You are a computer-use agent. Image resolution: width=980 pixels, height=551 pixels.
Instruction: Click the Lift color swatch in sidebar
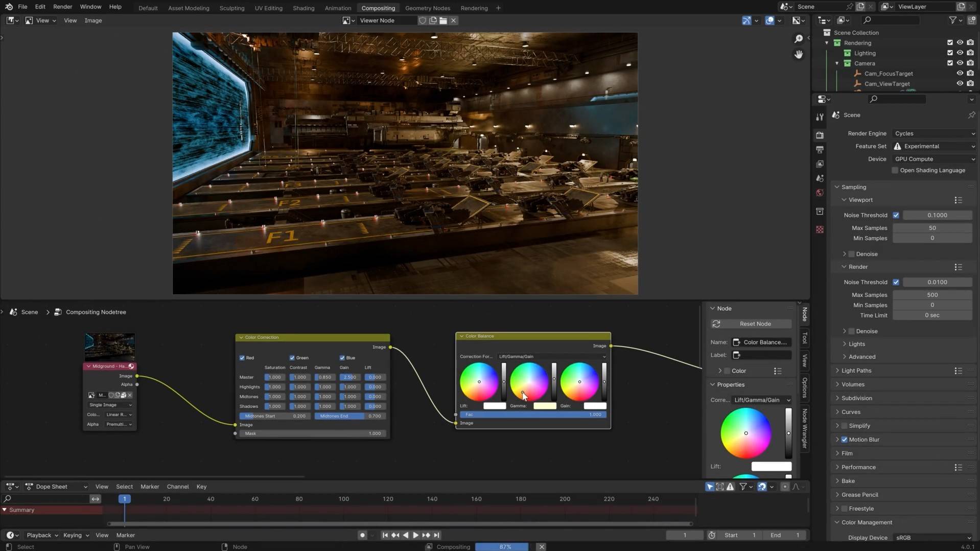click(771, 467)
